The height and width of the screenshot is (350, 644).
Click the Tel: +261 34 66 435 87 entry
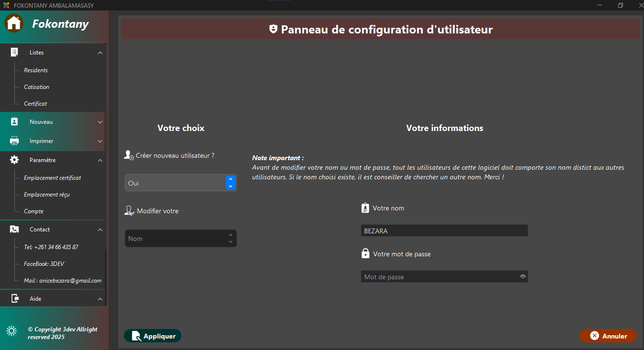[51, 247]
